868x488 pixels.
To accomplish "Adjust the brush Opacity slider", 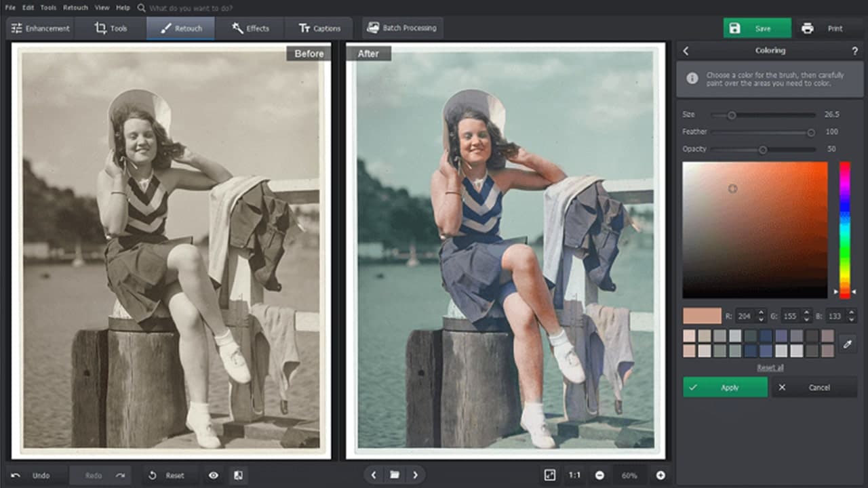I will coord(764,149).
